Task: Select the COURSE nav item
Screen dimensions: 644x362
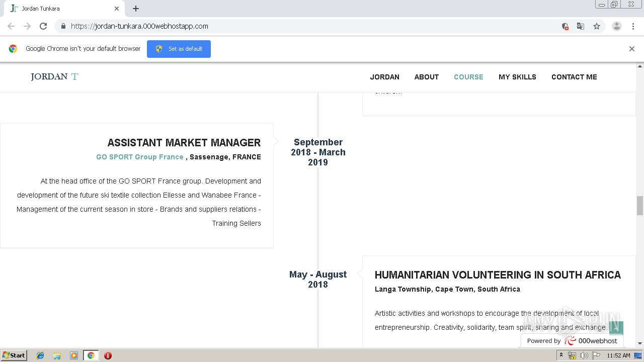Action: point(468,77)
